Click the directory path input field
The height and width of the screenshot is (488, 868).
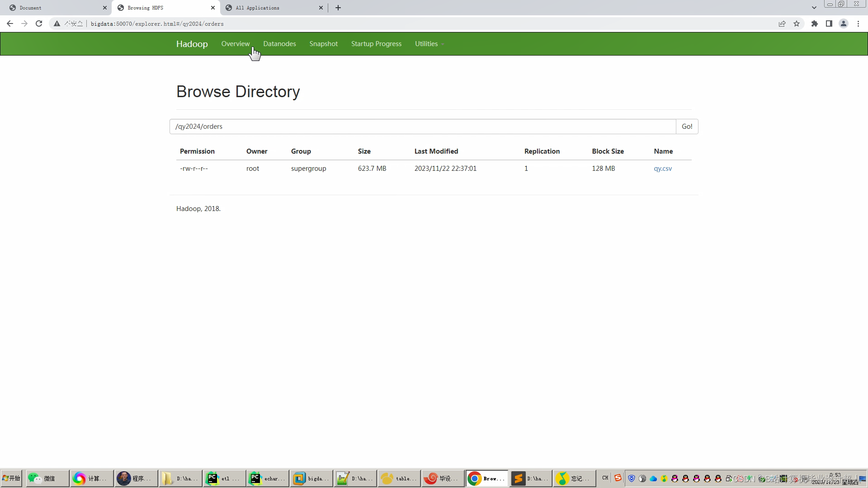click(x=422, y=127)
